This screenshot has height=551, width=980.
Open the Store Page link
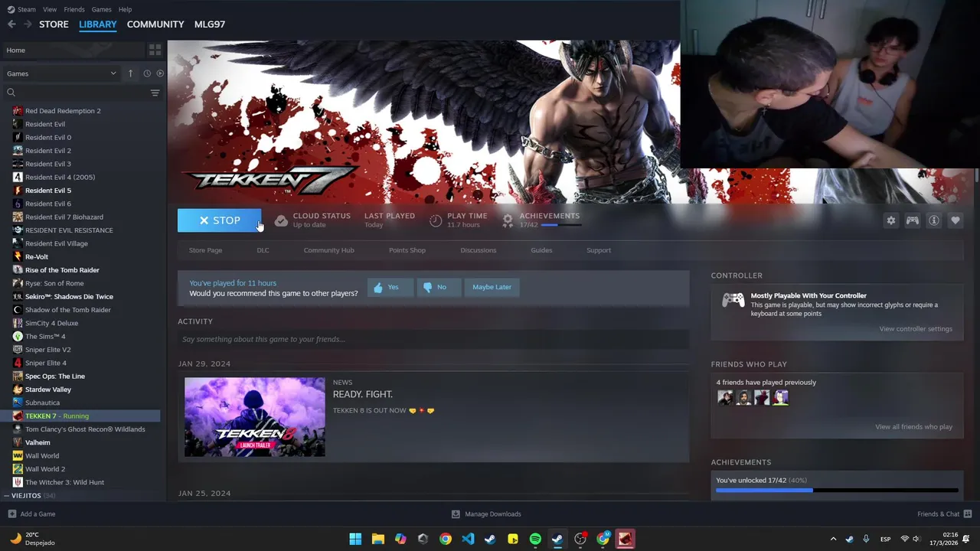(205, 250)
